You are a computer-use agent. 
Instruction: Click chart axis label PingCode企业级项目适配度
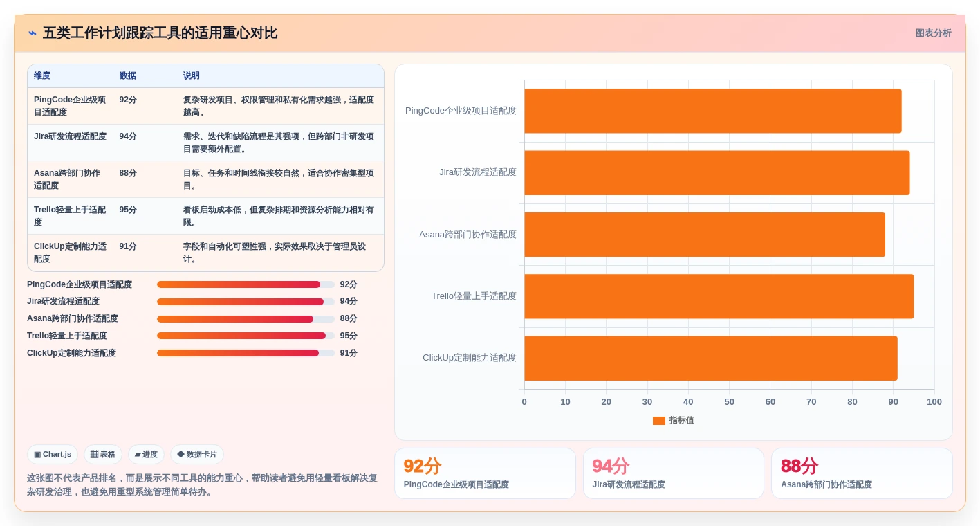[x=461, y=111]
